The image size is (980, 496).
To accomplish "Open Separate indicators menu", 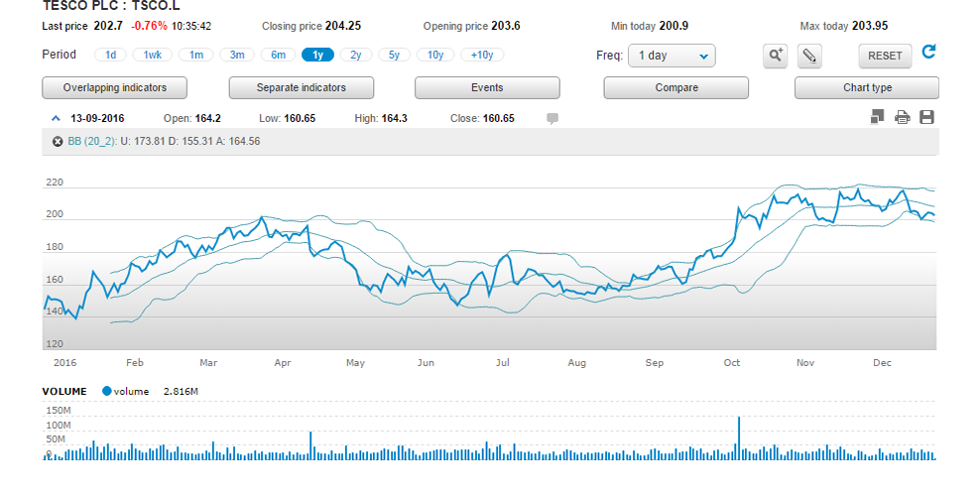I will click(x=302, y=88).
